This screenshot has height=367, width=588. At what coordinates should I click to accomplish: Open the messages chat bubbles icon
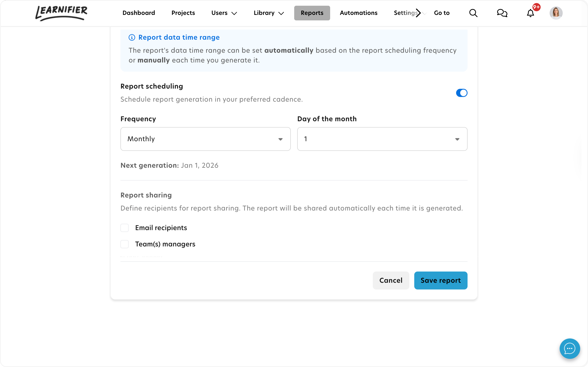502,13
